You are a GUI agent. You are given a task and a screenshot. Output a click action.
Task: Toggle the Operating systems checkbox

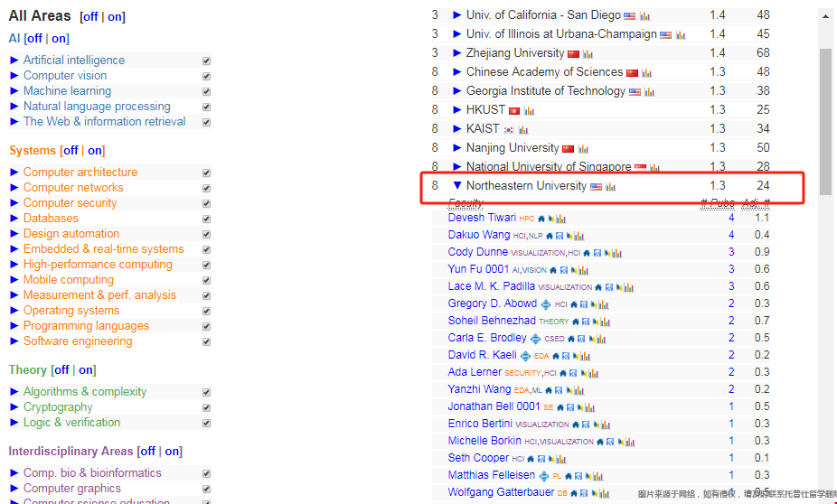point(207,311)
